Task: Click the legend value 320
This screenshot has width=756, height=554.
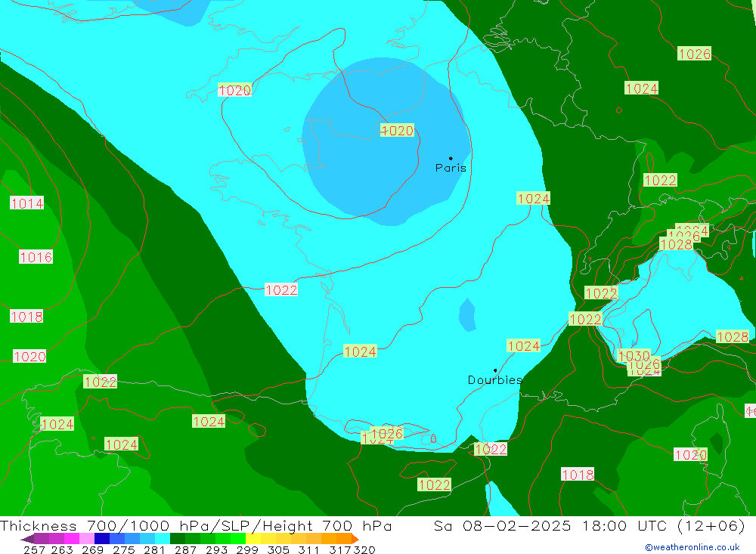Action: pyautogui.click(x=364, y=549)
